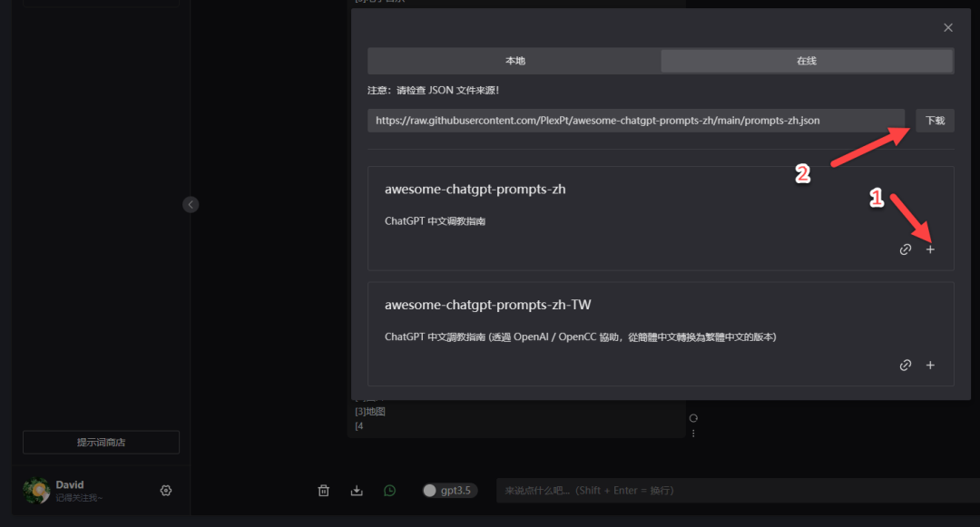This screenshot has height=527, width=980.
Task: Focus the JSON URL input field
Action: 635,121
